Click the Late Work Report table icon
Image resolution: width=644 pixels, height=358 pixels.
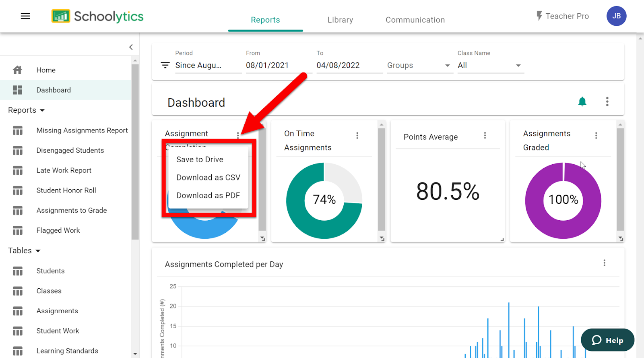tap(18, 170)
